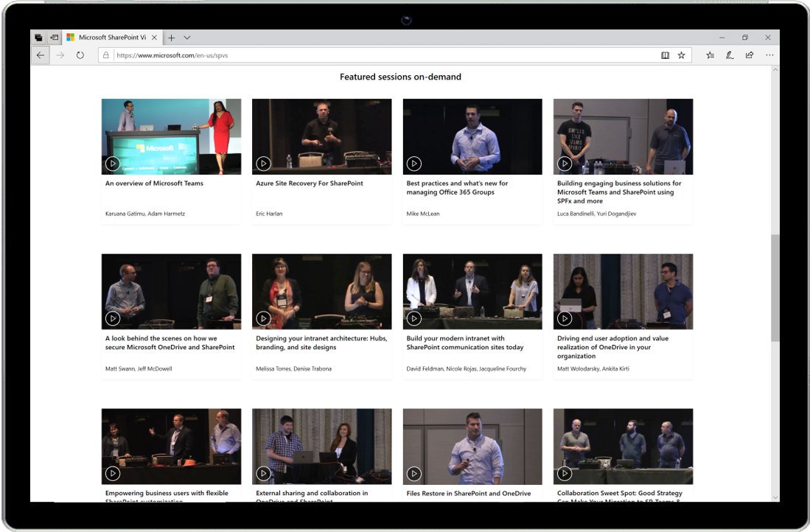
Task: Set the open tabs aside
Action: tap(38, 37)
